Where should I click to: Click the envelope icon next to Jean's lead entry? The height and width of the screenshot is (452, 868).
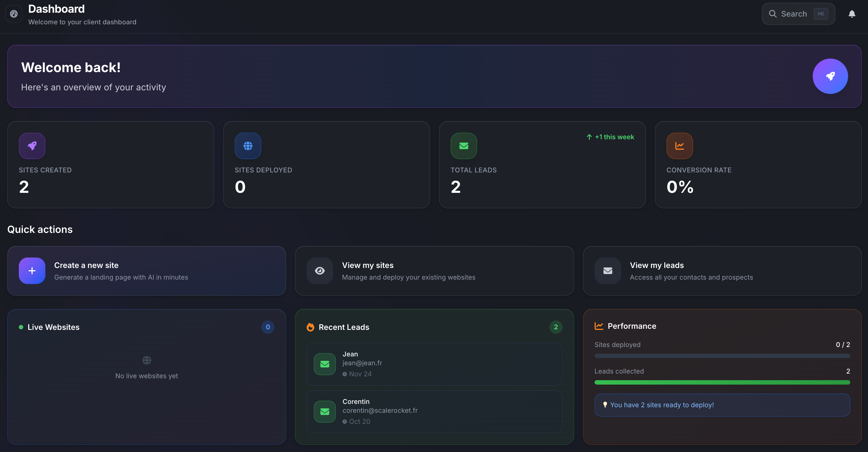(x=325, y=364)
